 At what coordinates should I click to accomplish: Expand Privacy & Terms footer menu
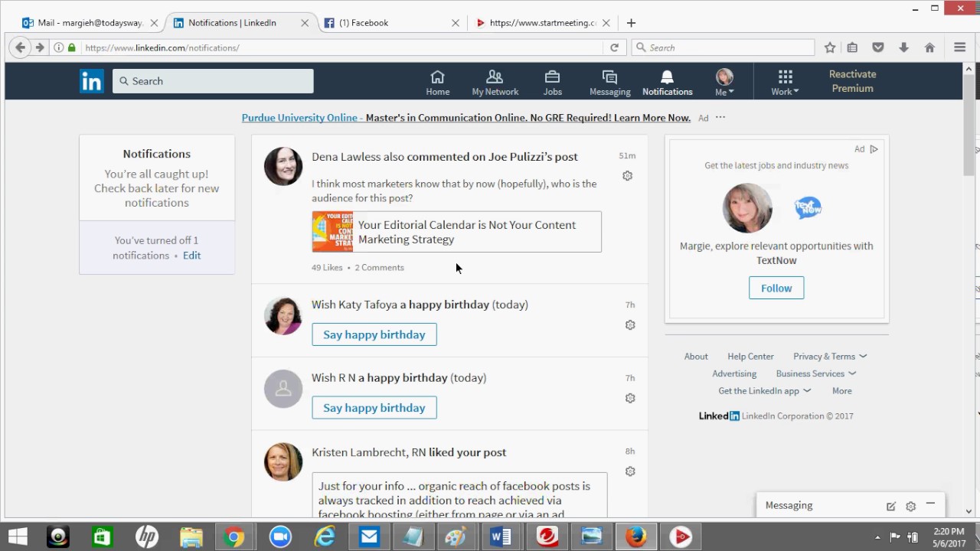tap(830, 357)
